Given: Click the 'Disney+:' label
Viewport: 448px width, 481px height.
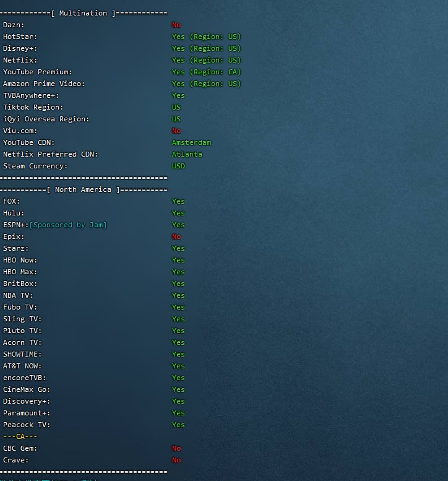Looking at the screenshot, I should pos(20,48).
